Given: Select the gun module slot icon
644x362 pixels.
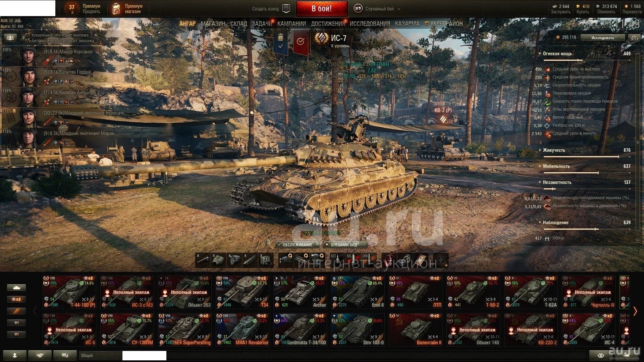Looking at the screenshot, I should pos(203,260).
